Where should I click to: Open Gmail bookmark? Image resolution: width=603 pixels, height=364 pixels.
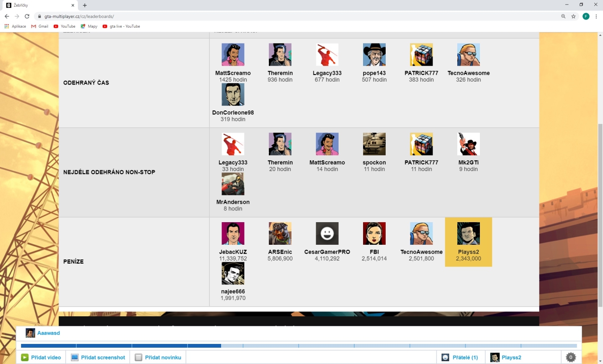tap(40, 26)
